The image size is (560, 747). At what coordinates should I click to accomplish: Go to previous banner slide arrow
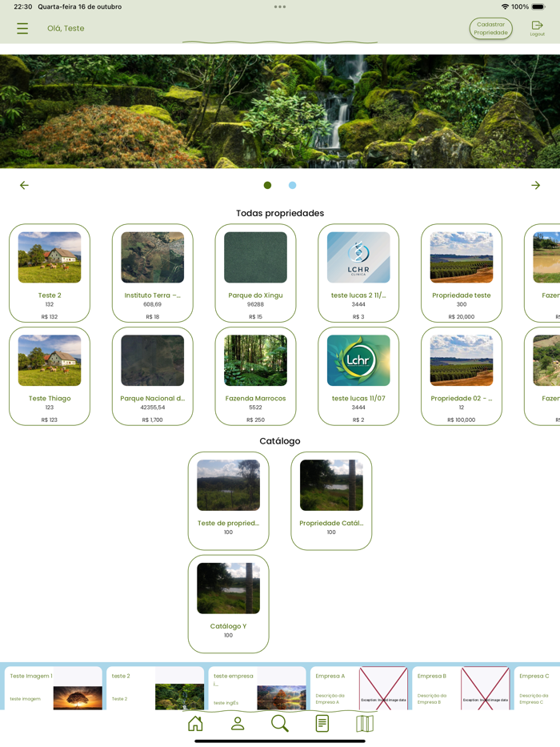(24, 185)
